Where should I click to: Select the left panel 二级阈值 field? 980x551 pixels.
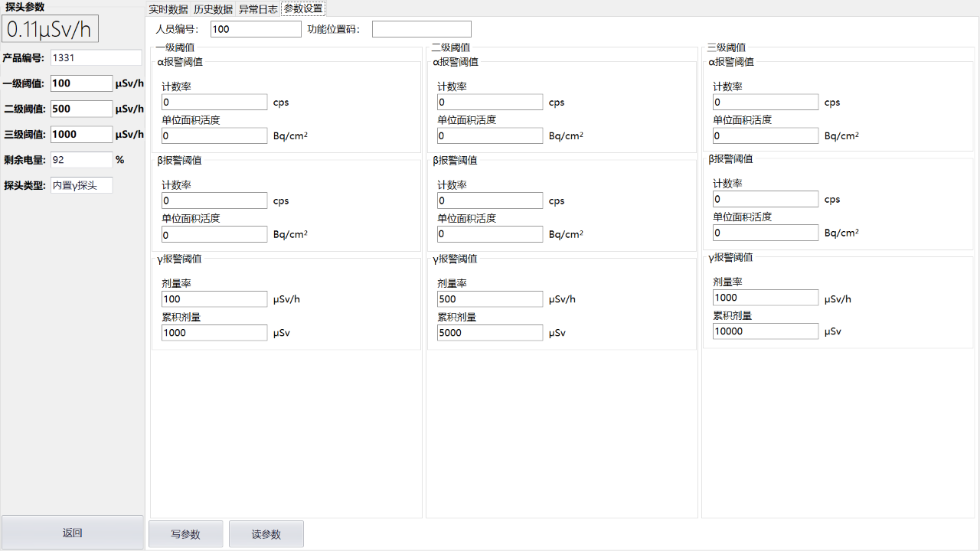pyautogui.click(x=81, y=109)
